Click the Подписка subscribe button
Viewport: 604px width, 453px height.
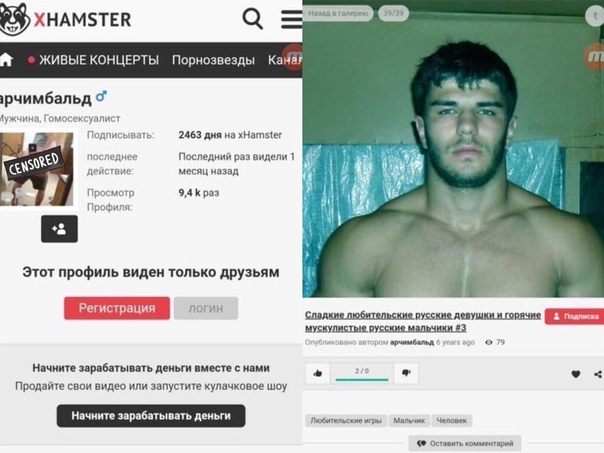click(x=574, y=317)
